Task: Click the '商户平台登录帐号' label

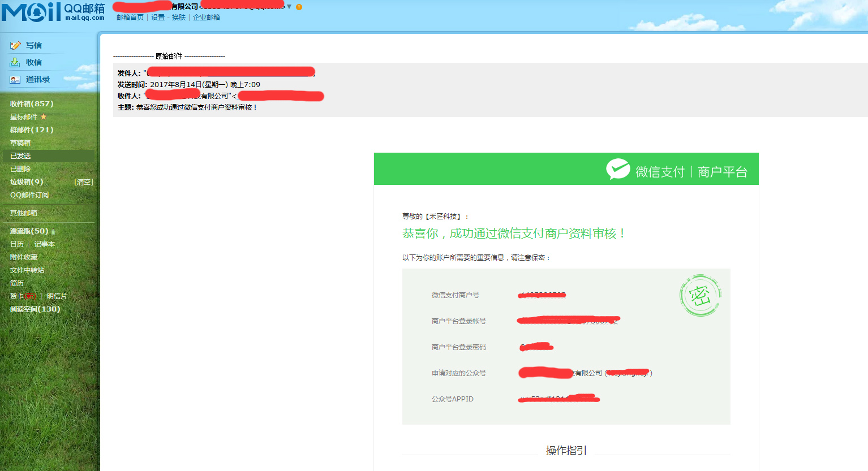Action: click(x=459, y=321)
